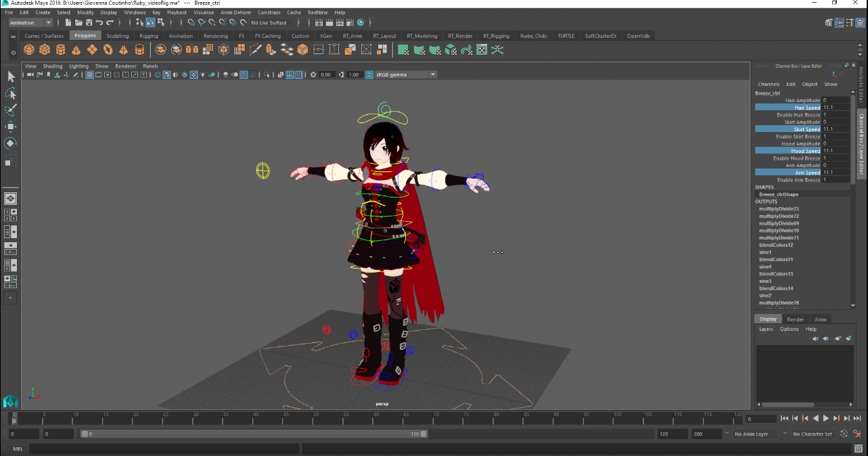868x456 pixels.
Task: Go to end of playback range
Action: coord(857,419)
